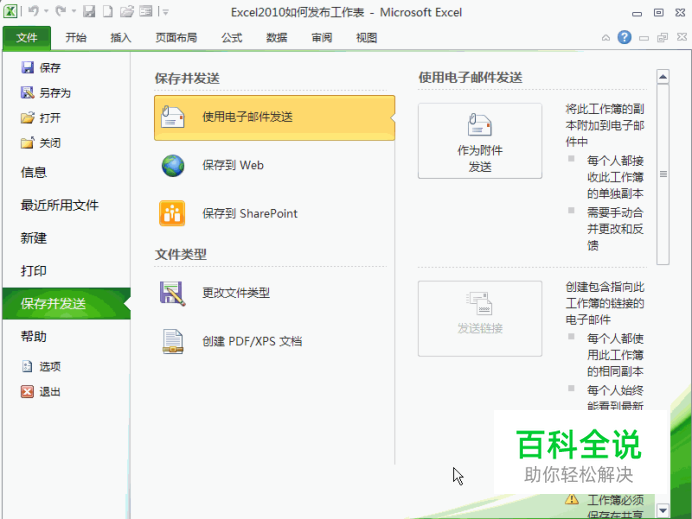692x519 pixels.
Task: Select 更改文件类型 option
Action: pos(274,293)
